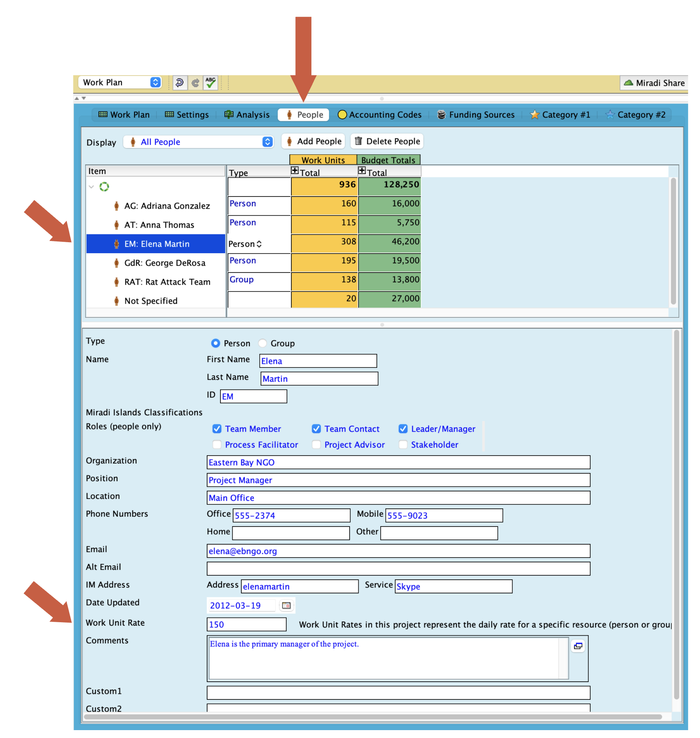The height and width of the screenshot is (738, 700).
Task: Select the Group radio button
Action: (x=263, y=343)
